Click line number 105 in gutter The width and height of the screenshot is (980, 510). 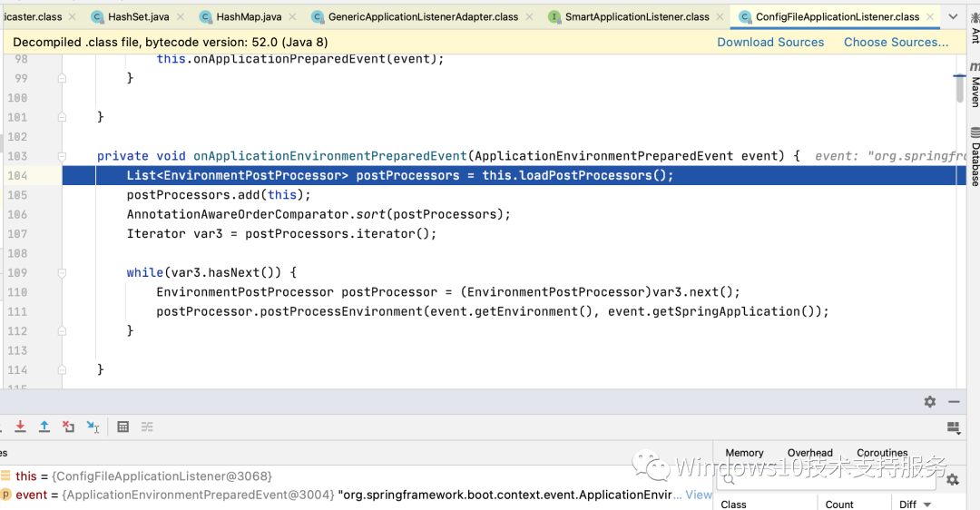click(17, 195)
